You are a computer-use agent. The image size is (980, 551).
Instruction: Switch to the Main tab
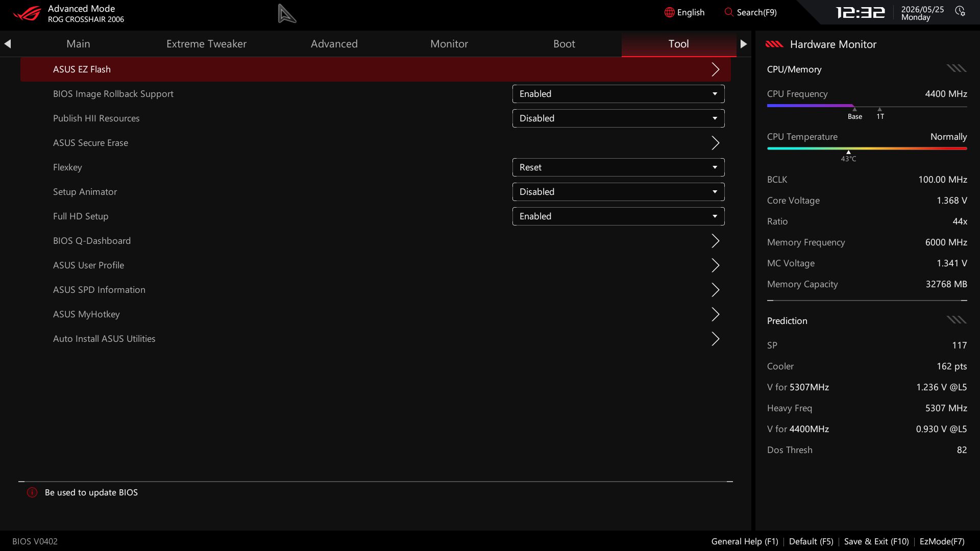point(78,44)
